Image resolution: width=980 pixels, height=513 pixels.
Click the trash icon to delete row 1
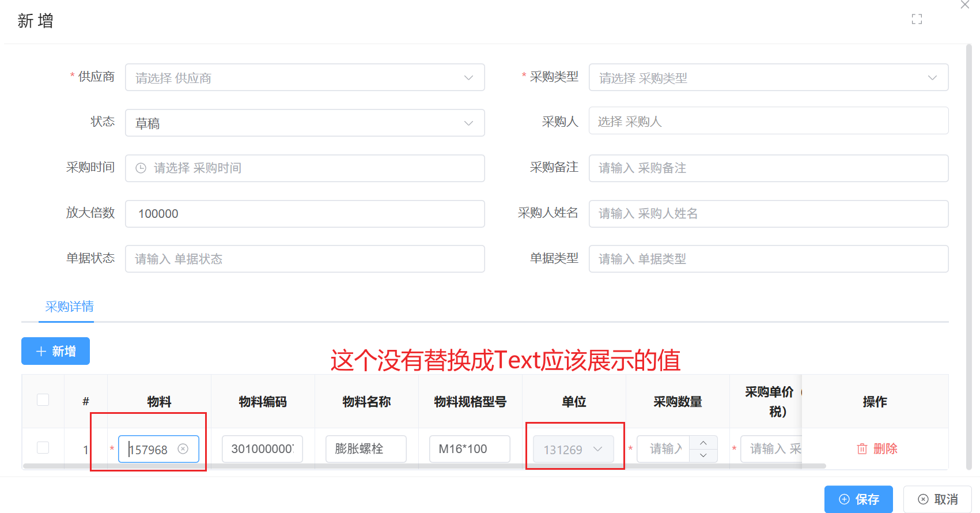point(862,449)
